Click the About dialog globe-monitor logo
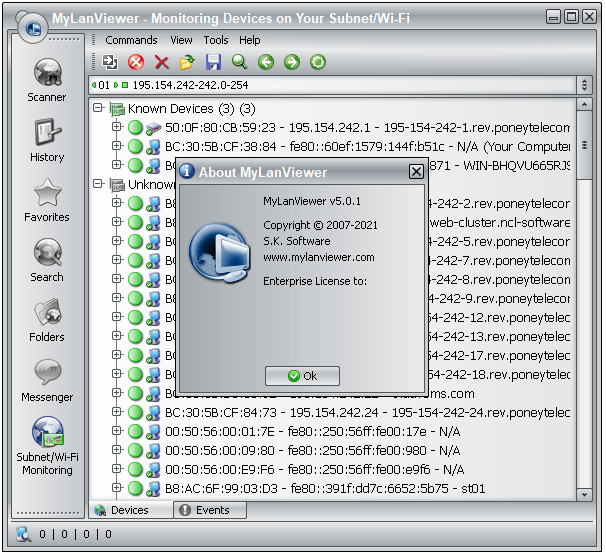Screen dimensions: 606x553 (x=220, y=253)
